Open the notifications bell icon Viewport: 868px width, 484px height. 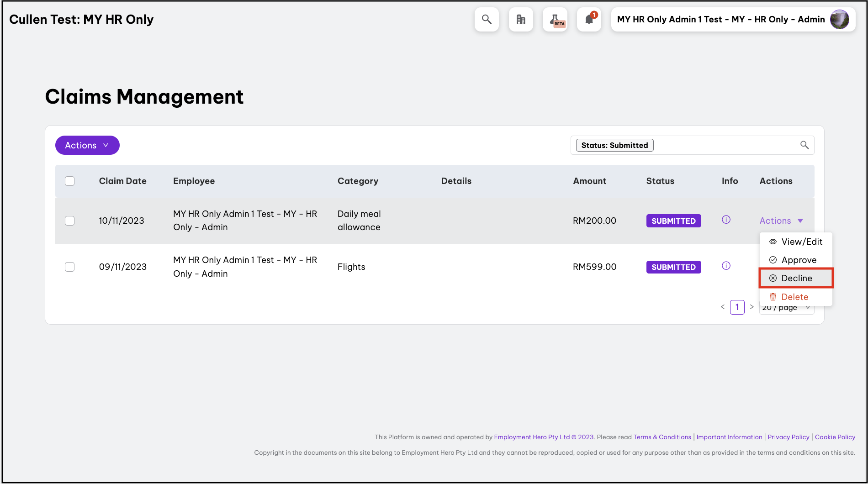[589, 20]
